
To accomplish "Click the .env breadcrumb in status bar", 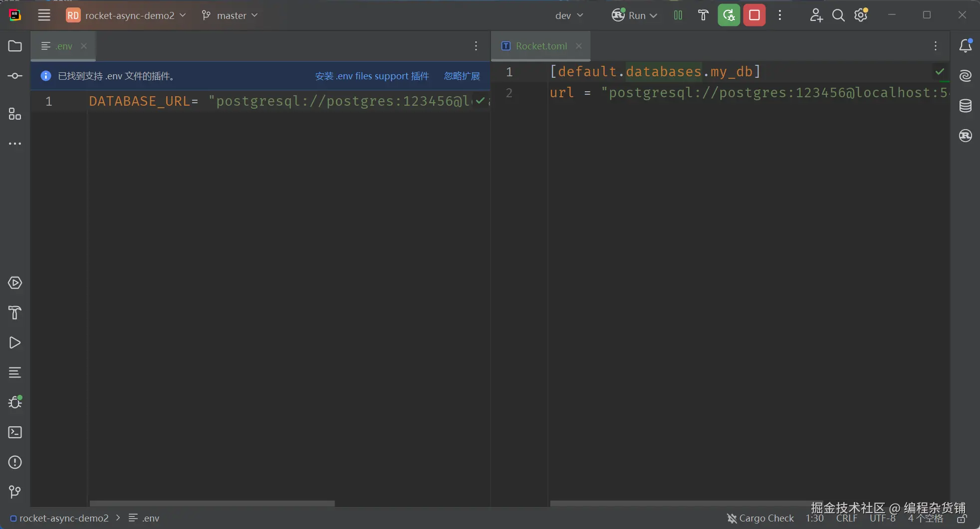I will point(144,519).
